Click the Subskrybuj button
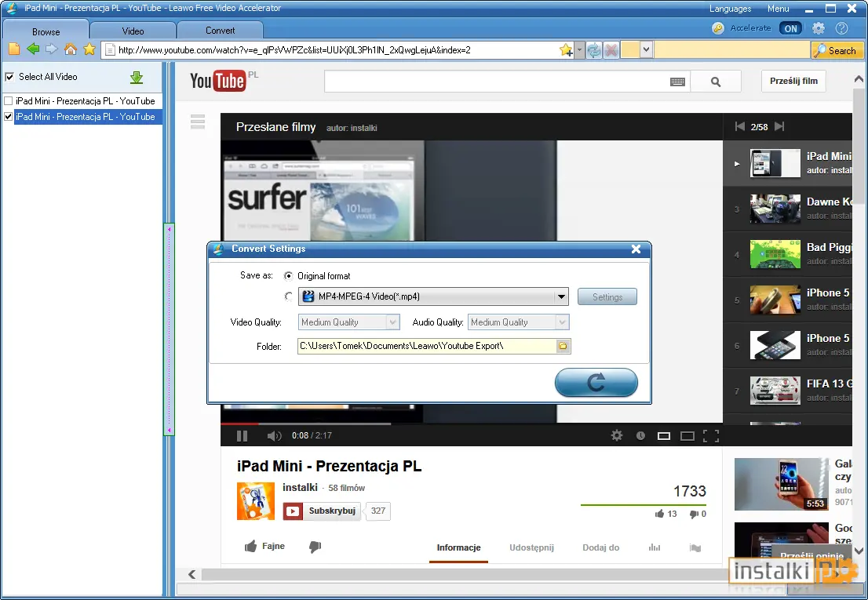 point(322,511)
